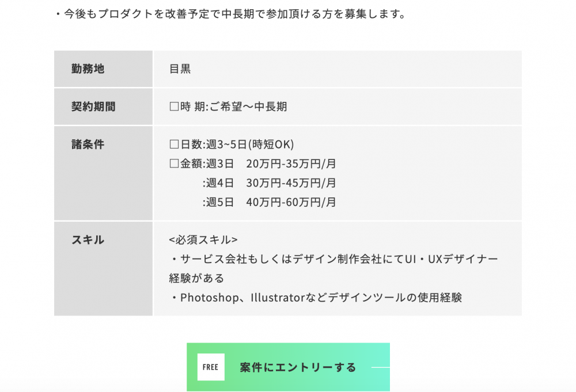576x392 pixels.
Task: Click the 案件にエントリーする button
Action: click(x=288, y=367)
